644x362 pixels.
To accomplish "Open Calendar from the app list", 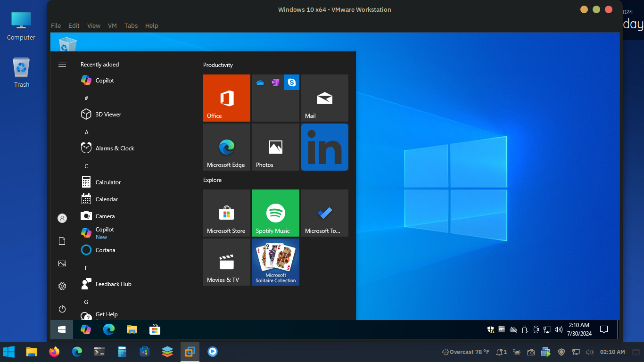I will [x=136, y=199].
